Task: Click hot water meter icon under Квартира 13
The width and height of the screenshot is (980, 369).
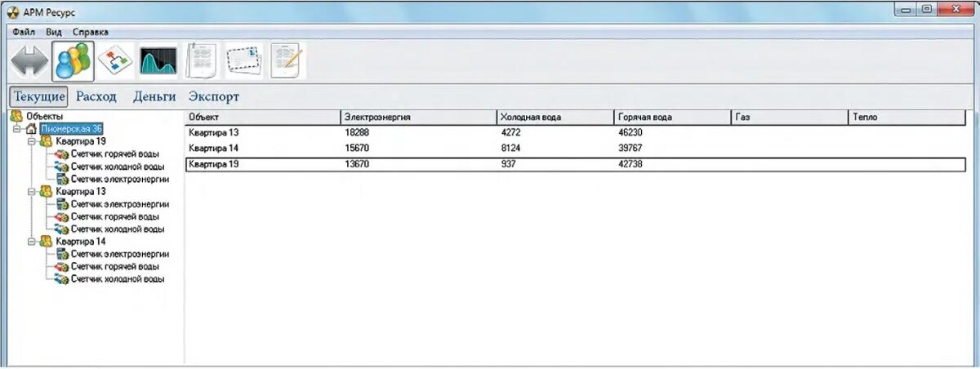Action: point(62,216)
